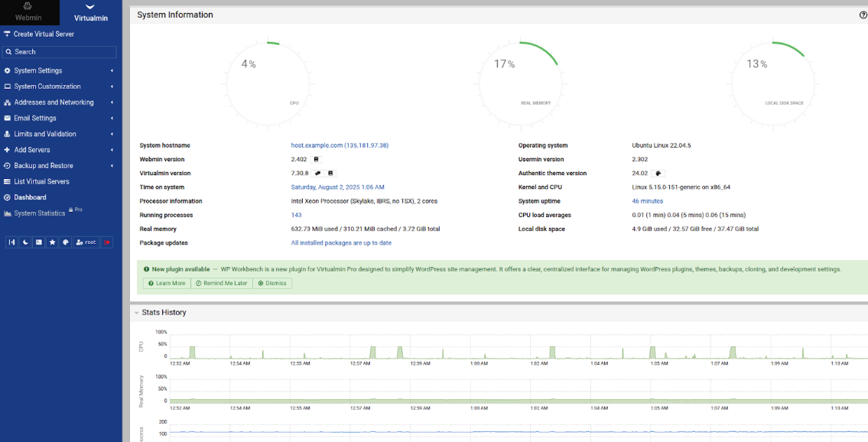
Task: Click the search magnifier icon
Action: [x=8, y=52]
